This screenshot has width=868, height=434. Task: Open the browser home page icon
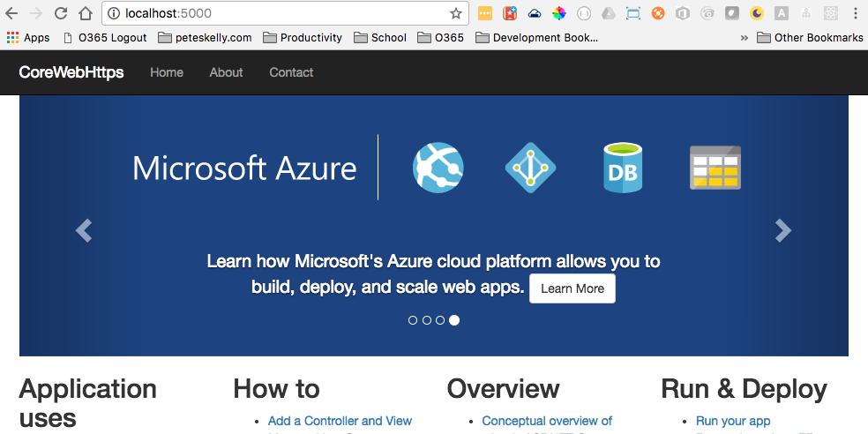coord(86,13)
